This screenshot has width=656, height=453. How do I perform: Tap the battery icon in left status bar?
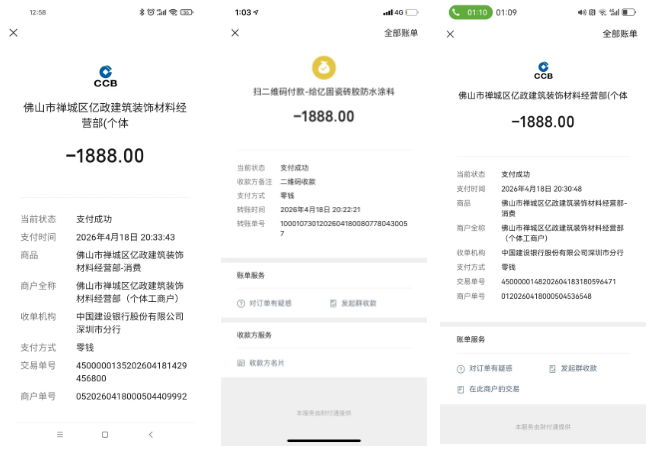click(187, 13)
